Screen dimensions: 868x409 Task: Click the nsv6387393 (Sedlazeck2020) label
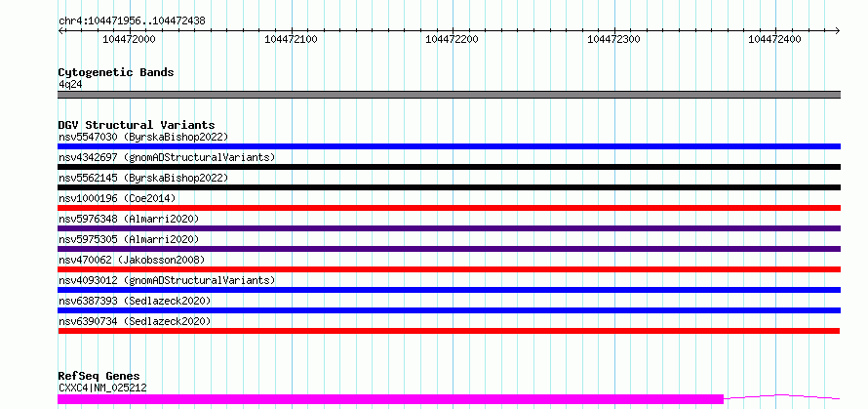(x=135, y=301)
